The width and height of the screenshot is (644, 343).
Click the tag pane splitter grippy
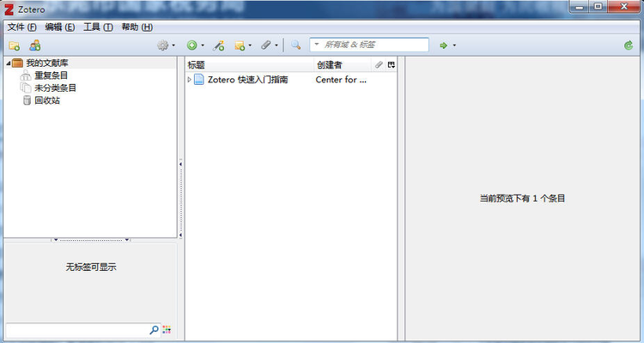coord(91,239)
